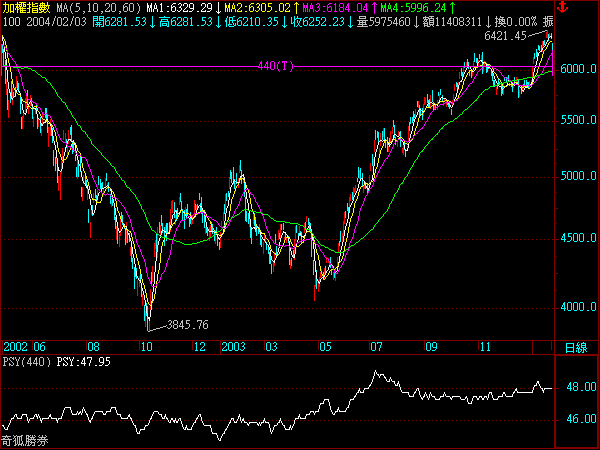Click month 07 on the time axis
Viewport: 600px width, 450px height.
point(376,347)
